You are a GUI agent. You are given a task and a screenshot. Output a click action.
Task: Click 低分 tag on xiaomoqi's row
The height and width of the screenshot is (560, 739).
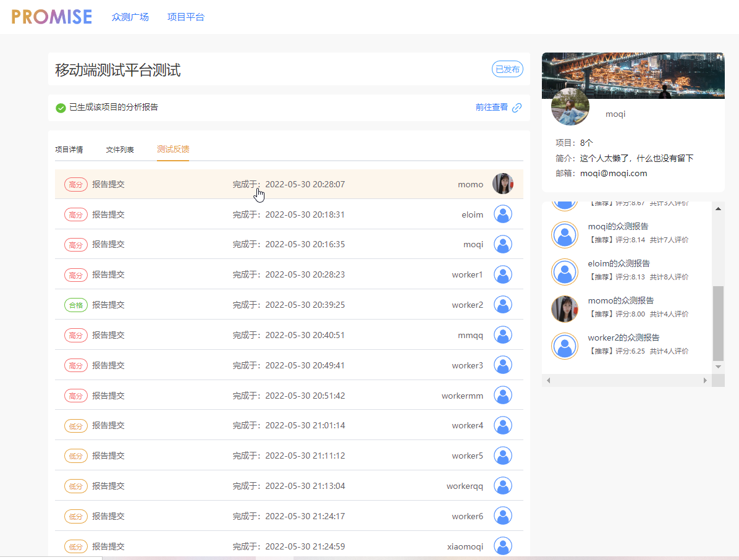pos(76,546)
